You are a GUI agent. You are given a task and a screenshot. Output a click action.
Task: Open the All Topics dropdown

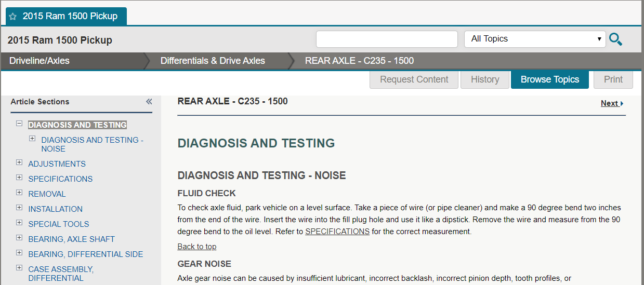535,39
